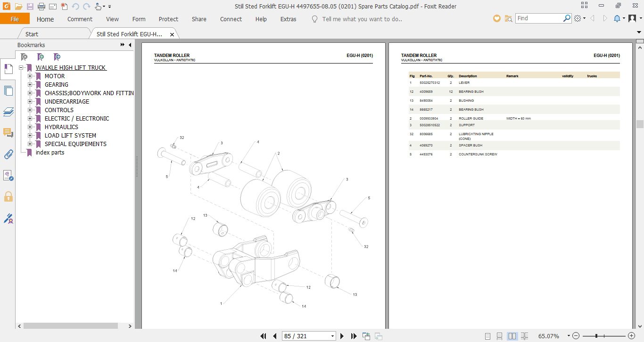Expand the CONTROLS bookmark

click(30, 110)
